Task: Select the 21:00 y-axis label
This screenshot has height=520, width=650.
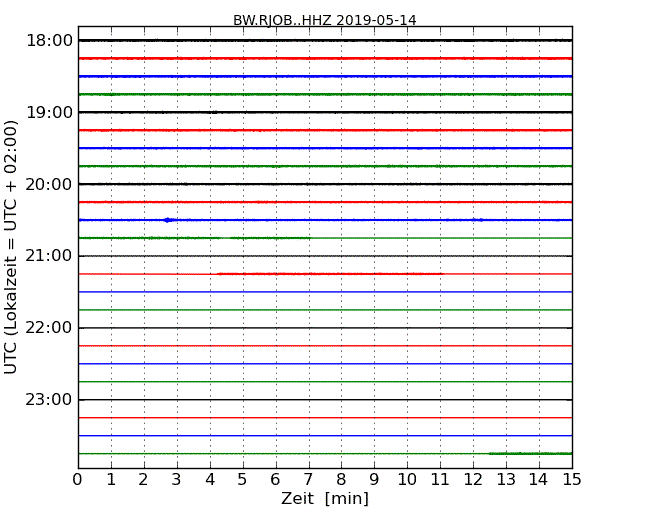Action: click(x=49, y=256)
